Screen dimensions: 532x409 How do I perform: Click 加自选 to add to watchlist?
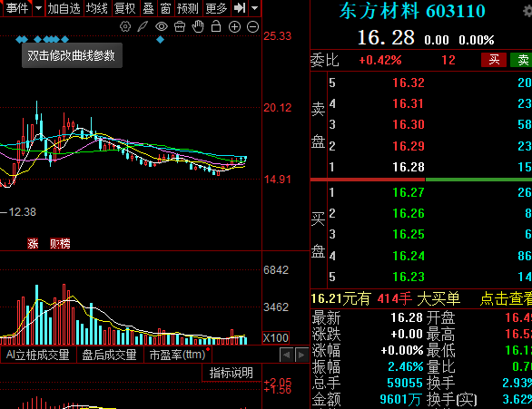(x=64, y=8)
